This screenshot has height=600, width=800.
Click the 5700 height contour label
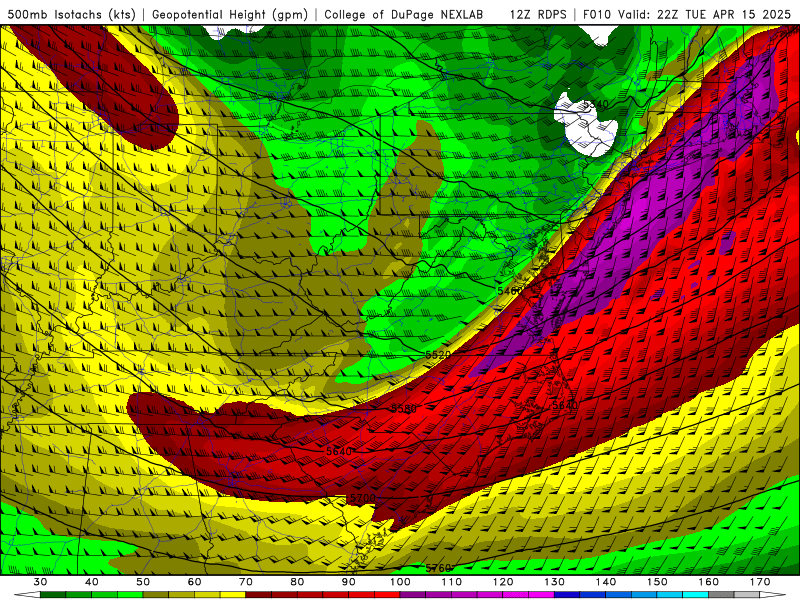click(x=363, y=497)
